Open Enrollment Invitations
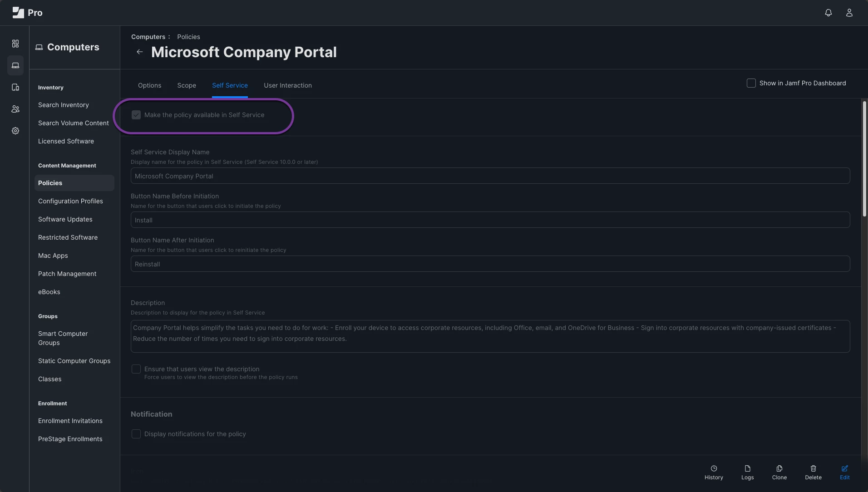Screen dimensions: 868x492 (70, 421)
